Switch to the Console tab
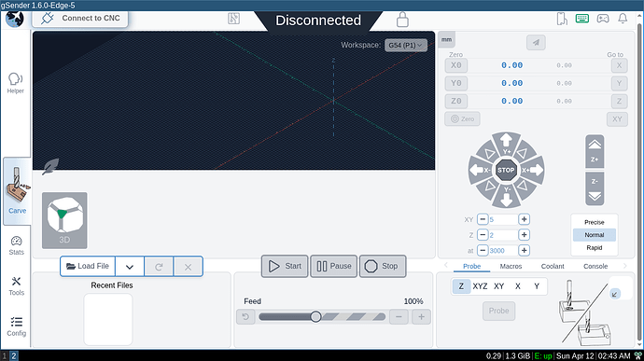Viewport: 644px width, 361px height. point(595,266)
